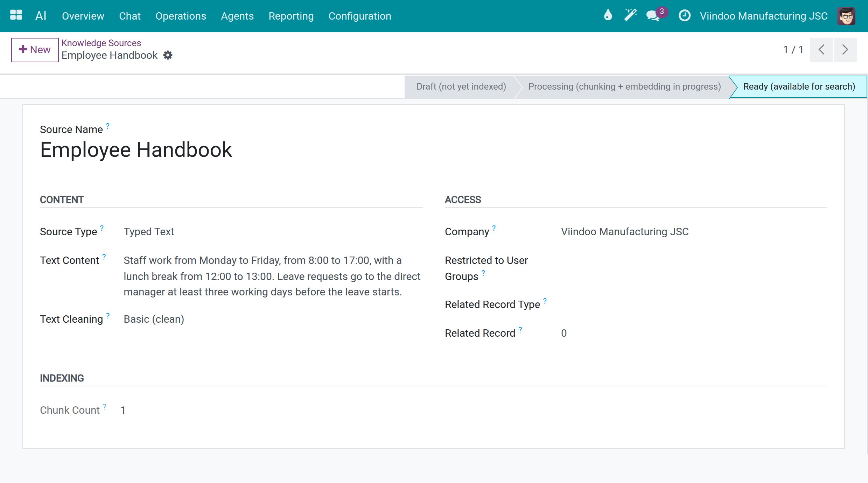The width and height of the screenshot is (868, 483).
Task: Open the Related Record Type field
Action: tap(694, 304)
